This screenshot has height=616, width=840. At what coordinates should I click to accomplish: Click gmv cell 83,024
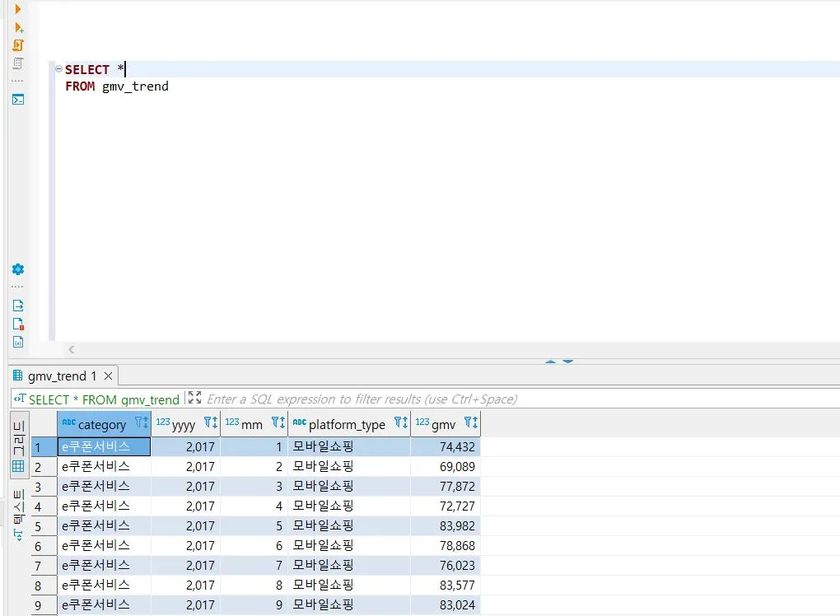[x=446, y=605]
